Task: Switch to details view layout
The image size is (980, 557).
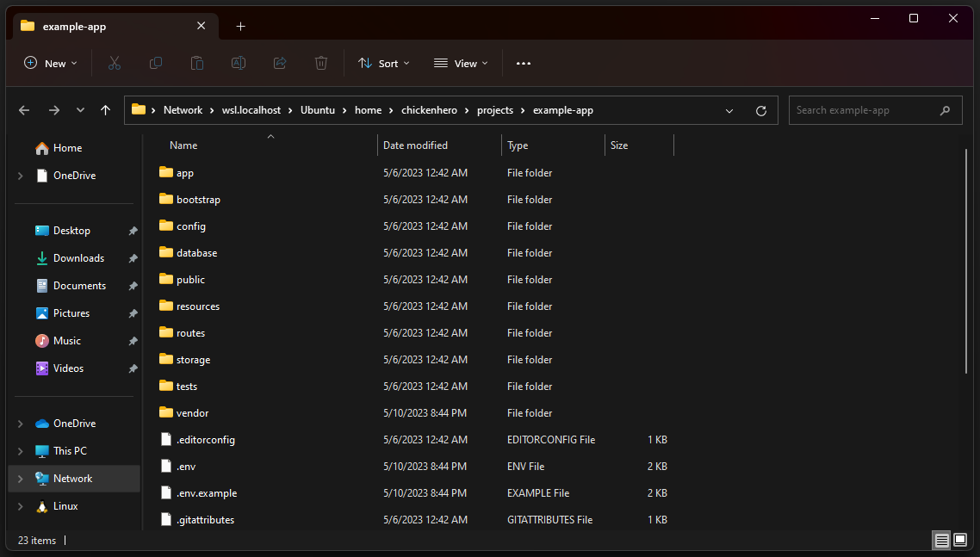Action: pyautogui.click(x=942, y=541)
